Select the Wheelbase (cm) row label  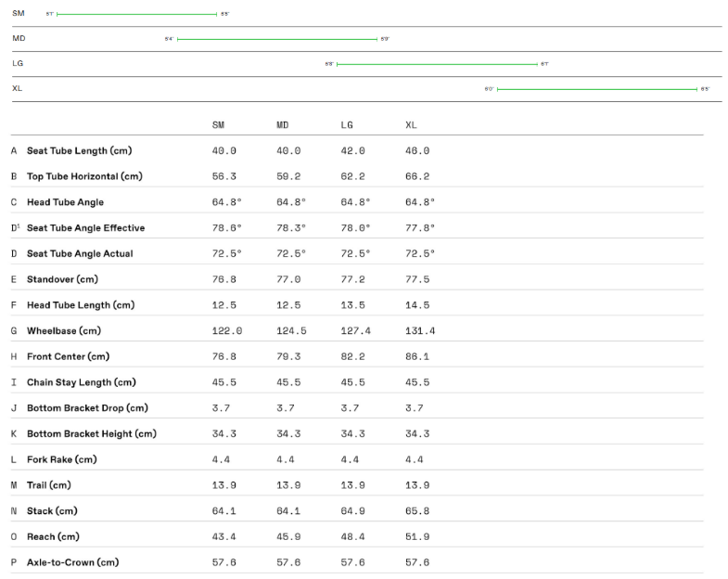click(63, 331)
